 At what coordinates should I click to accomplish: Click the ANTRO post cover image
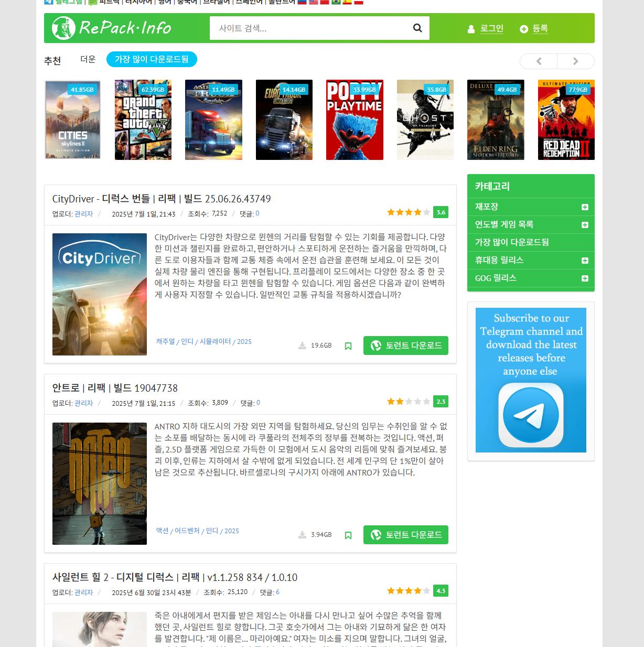pos(100,483)
